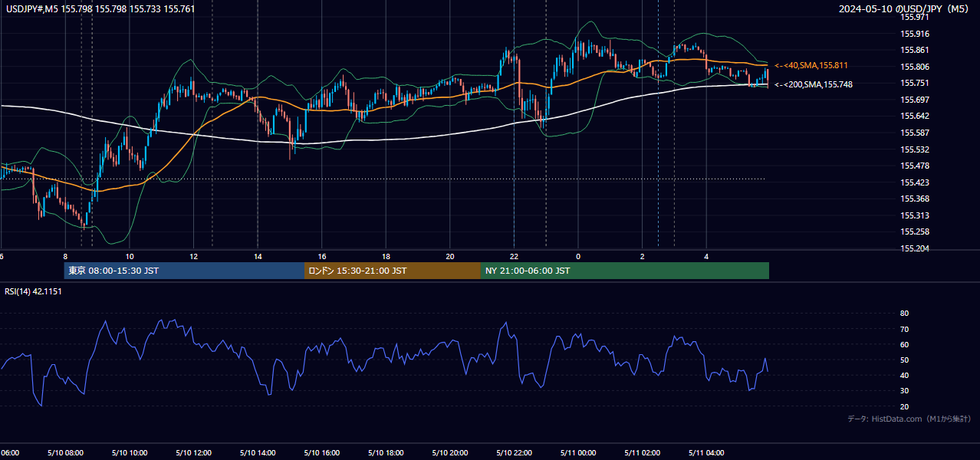Click the ロンドン 15:30-21:00 JST session bar

pos(393,271)
